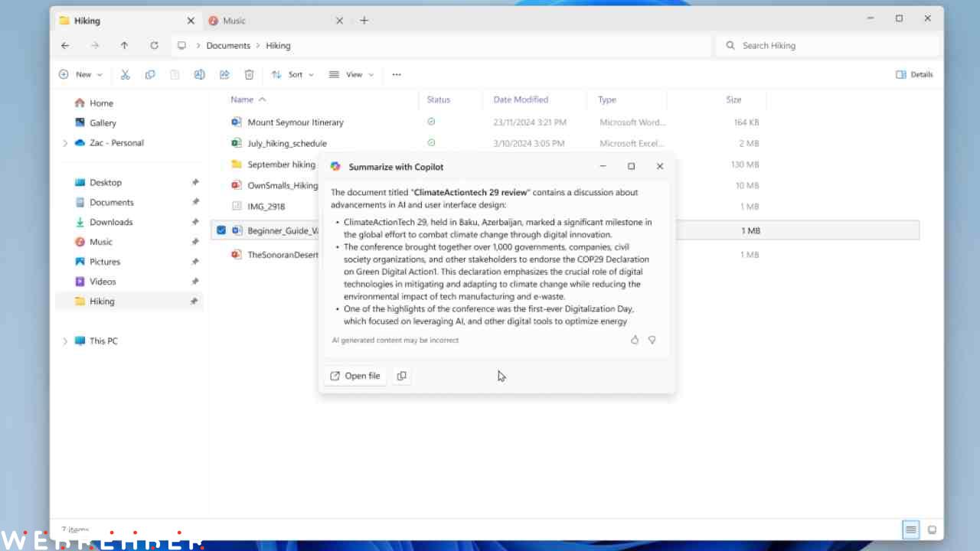Go forward with the right arrow
Image resolution: width=980 pixels, height=551 pixels.
point(95,45)
